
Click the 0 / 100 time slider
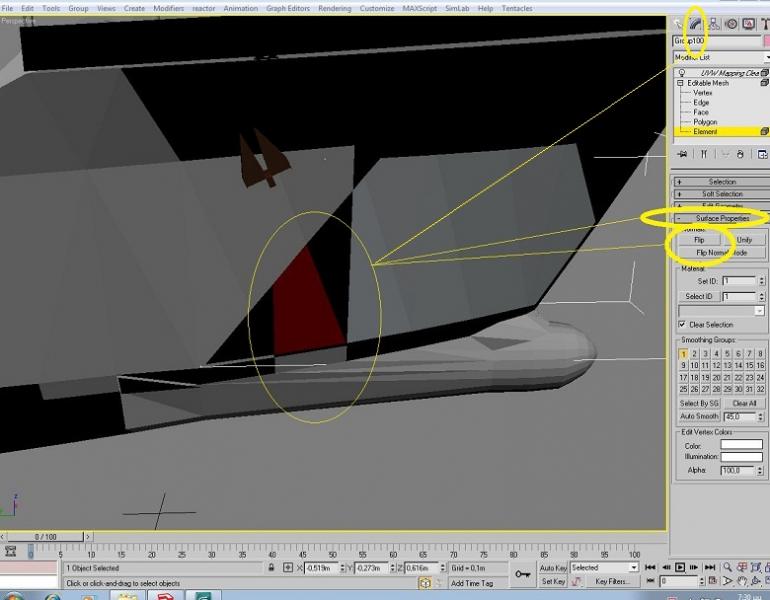[x=45, y=537]
